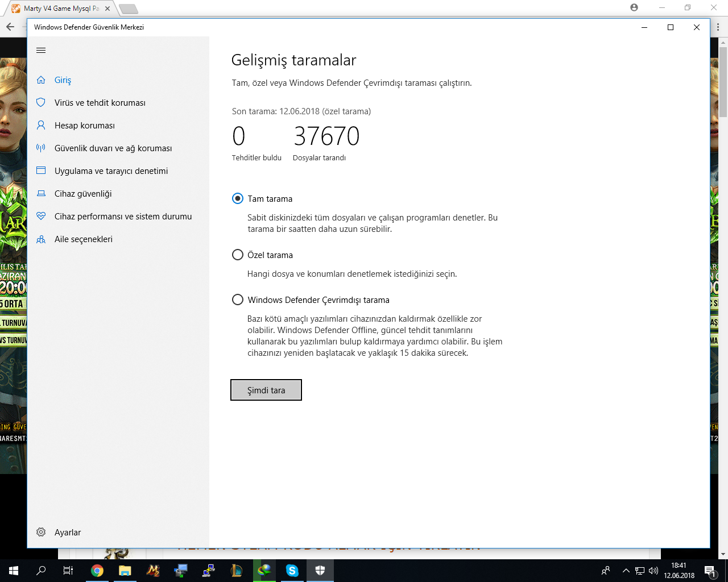Click the family icon for Aile seçenekleri
The height and width of the screenshot is (582, 728).
click(x=41, y=239)
